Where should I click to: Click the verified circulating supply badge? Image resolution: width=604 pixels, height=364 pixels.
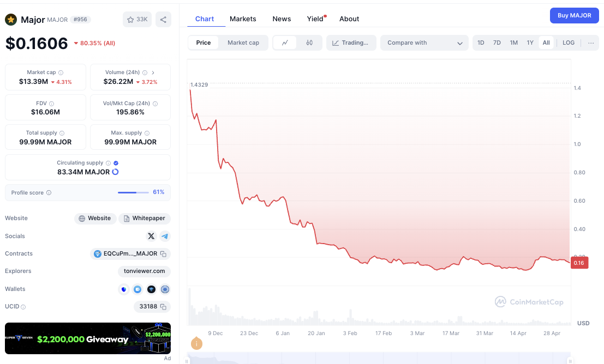coord(116,163)
